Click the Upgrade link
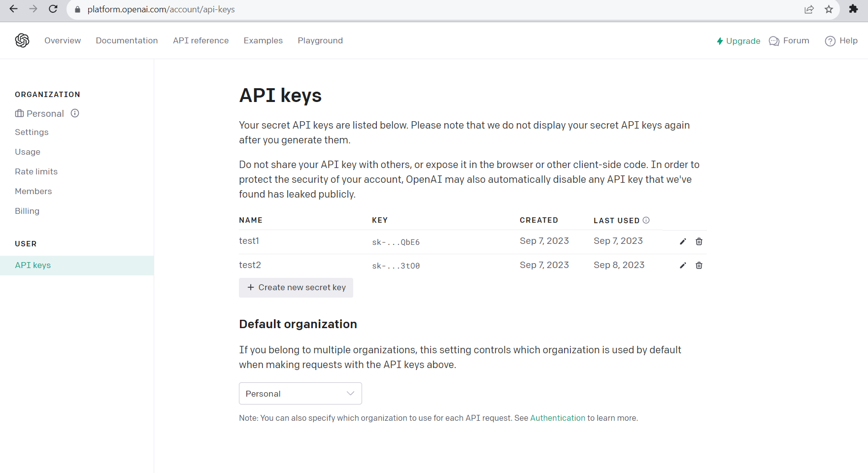This screenshot has width=868, height=473. (743, 41)
